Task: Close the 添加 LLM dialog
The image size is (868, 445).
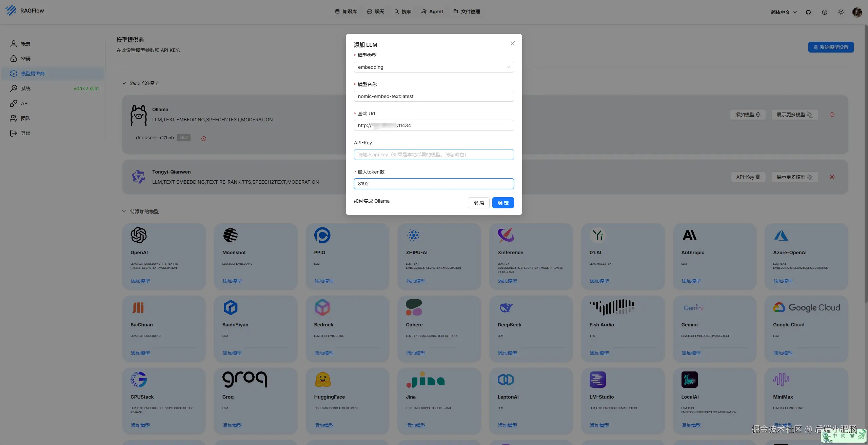Action: (x=513, y=43)
